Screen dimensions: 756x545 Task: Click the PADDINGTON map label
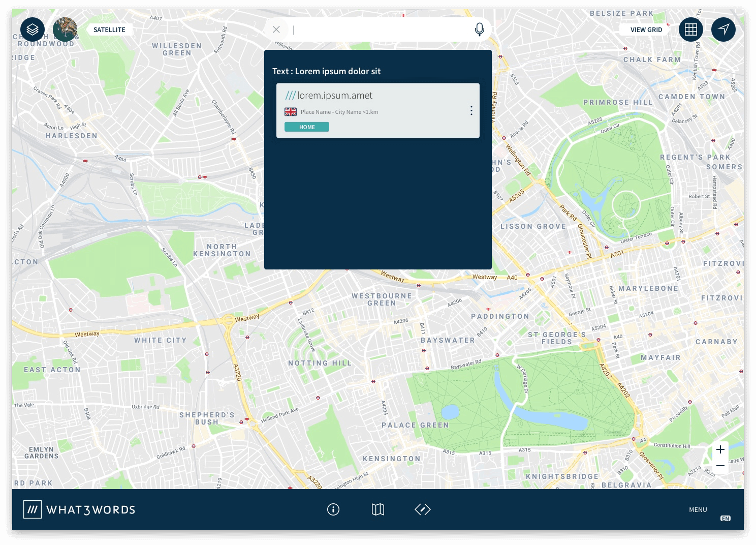[x=500, y=316]
